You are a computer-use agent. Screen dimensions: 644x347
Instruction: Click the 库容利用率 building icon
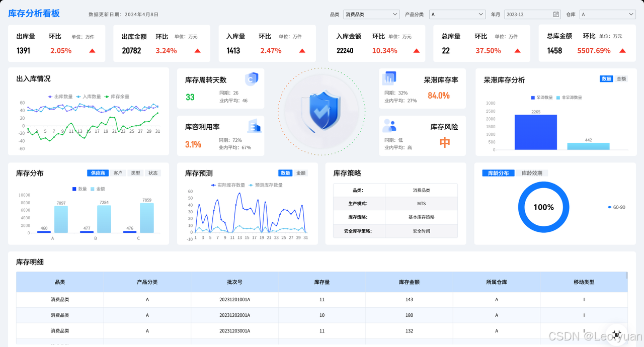click(x=254, y=126)
